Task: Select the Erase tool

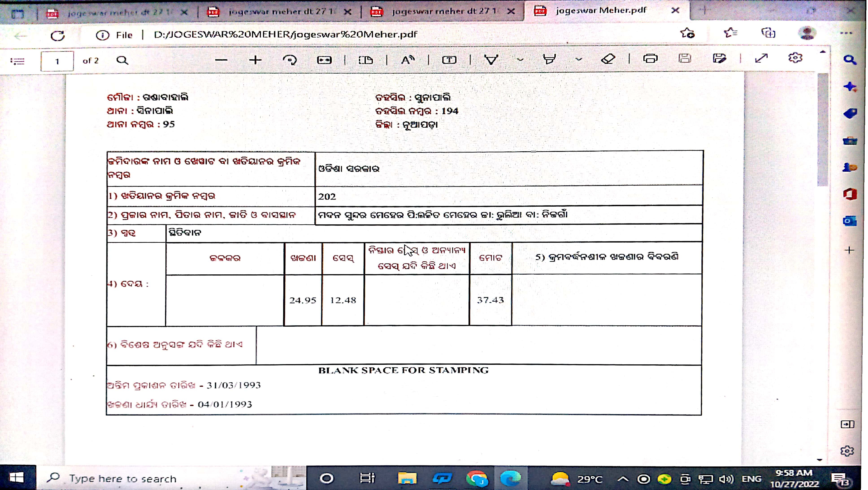Action: point(608,59)
